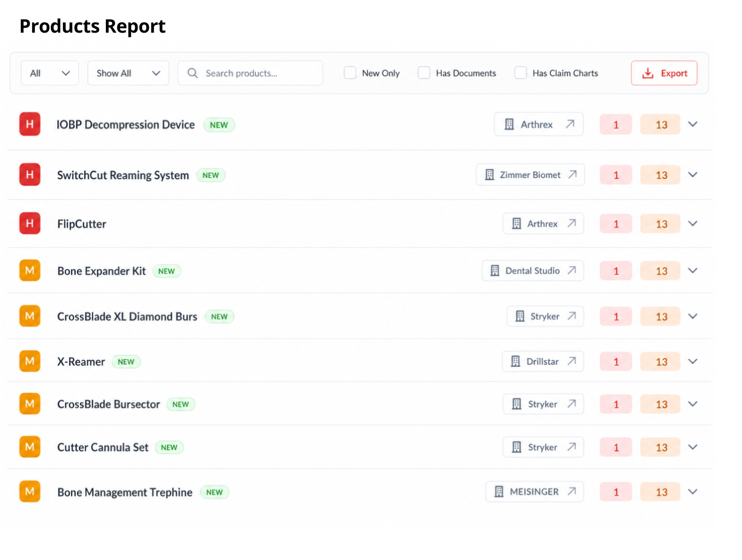Click the M badge beside CrossBlade XL Diamond Burs
Image resolution: width=742 pixels, height=560 pixels.
point(30,316)
